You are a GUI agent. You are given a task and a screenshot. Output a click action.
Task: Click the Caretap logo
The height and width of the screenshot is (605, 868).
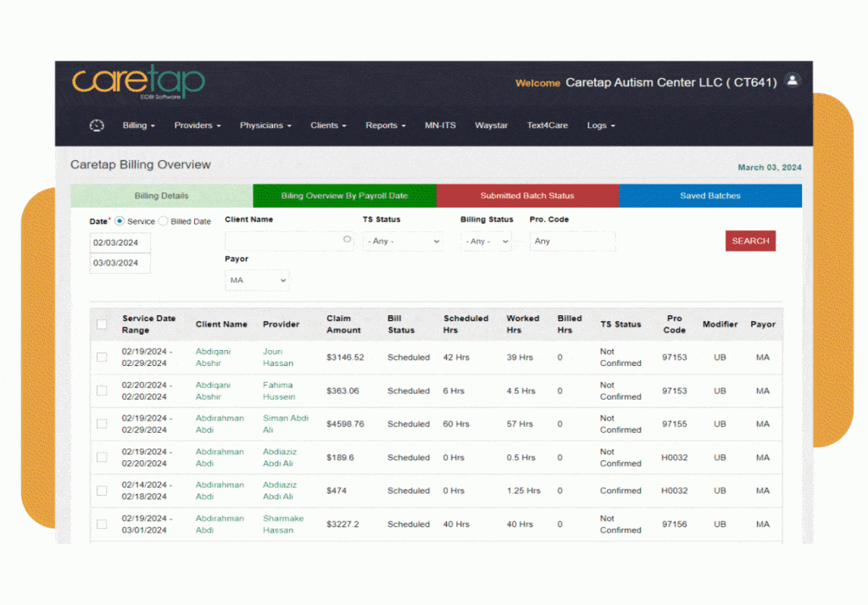(x=138, y=82)
